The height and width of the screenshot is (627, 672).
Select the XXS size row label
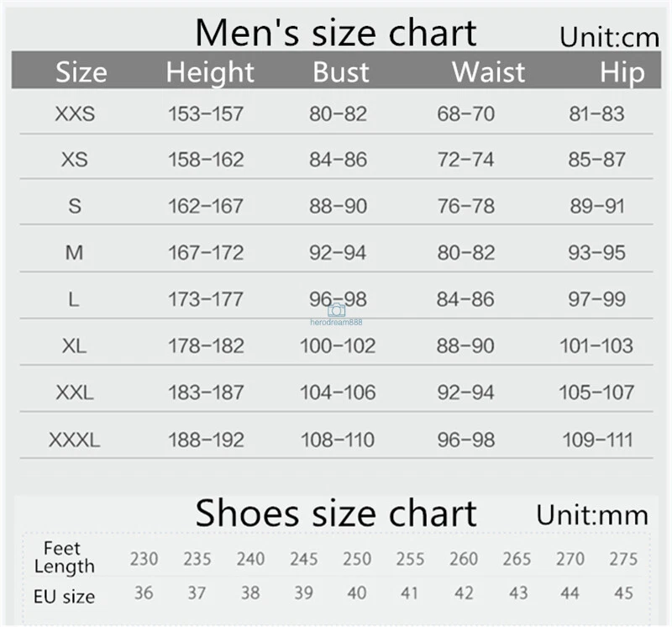(x=75, y=114)
